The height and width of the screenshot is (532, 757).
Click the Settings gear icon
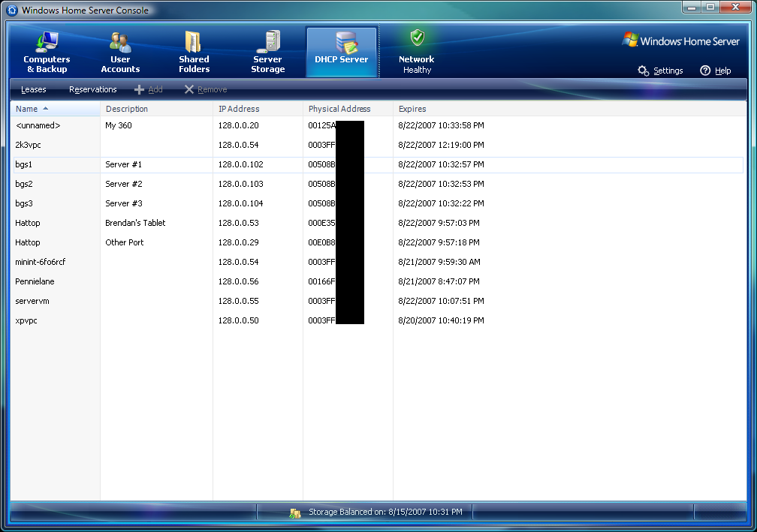pos(643,71)
